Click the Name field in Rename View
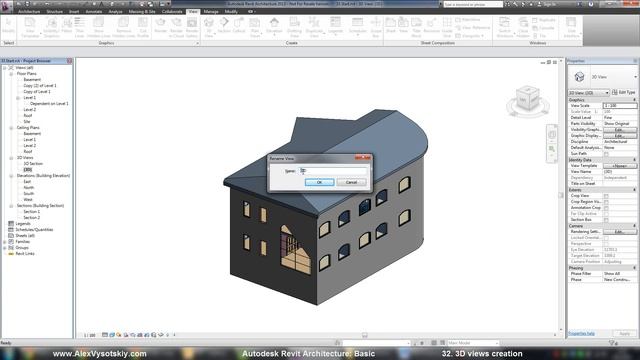Image resolution: width=640 pixels, height=360 pixels. pos(333,171)
